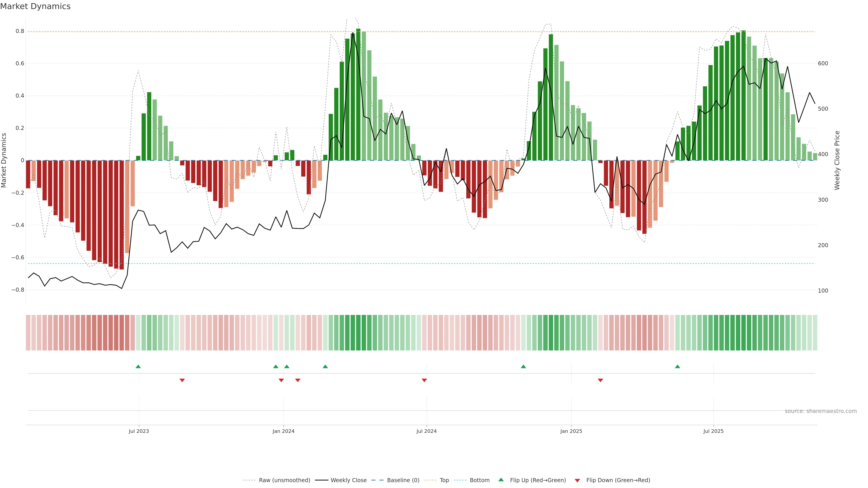Click the green triangle icon in the legend
The width and height of the screenshot is (868, 488).
tap(501, 480)
